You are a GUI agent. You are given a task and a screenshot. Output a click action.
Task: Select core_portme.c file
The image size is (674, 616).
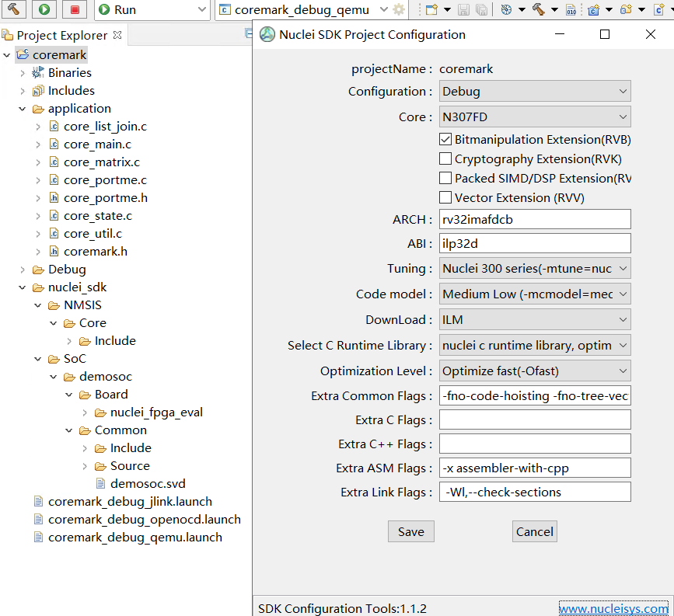[105, 180]
